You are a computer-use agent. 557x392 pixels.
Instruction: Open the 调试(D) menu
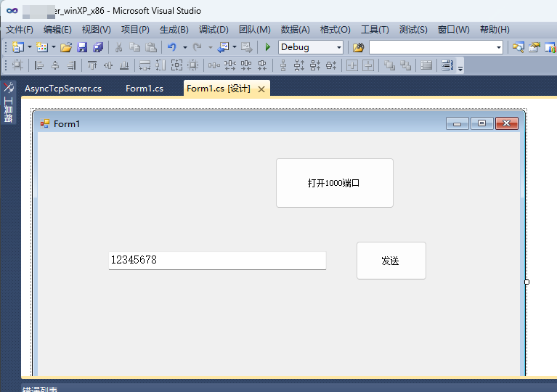pyautogui.click(x=214, y=30)
